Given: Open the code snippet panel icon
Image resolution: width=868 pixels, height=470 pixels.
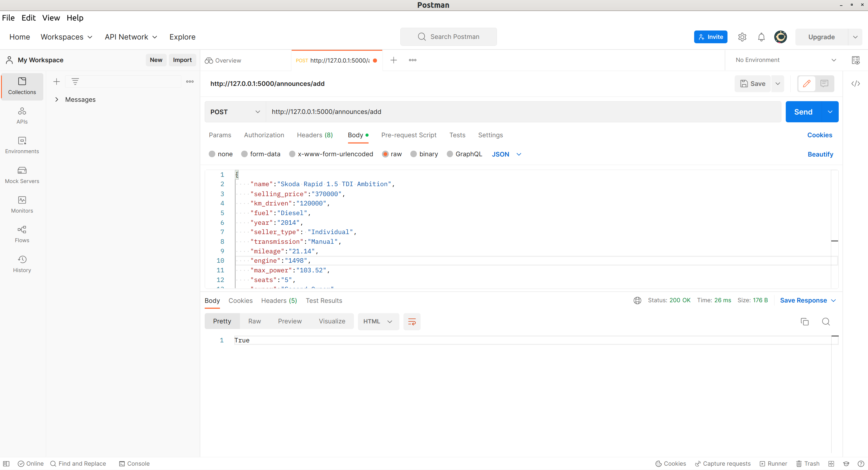Looking at the screenshot, I should click(855, 83).
